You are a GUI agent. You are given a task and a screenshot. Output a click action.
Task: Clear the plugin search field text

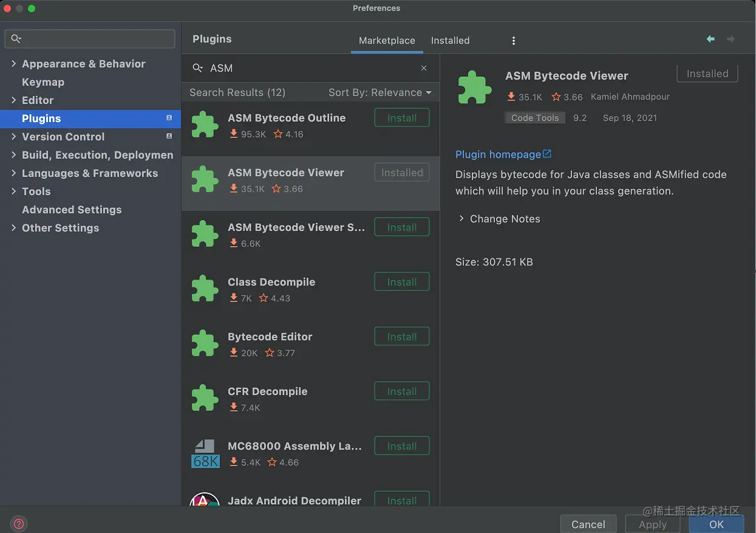click(x=424, y=68)
